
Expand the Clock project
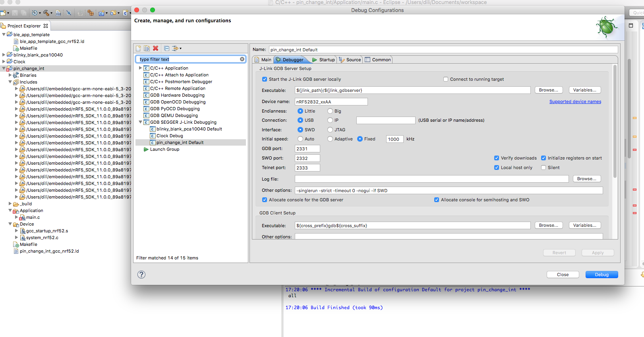click(4, 62)
